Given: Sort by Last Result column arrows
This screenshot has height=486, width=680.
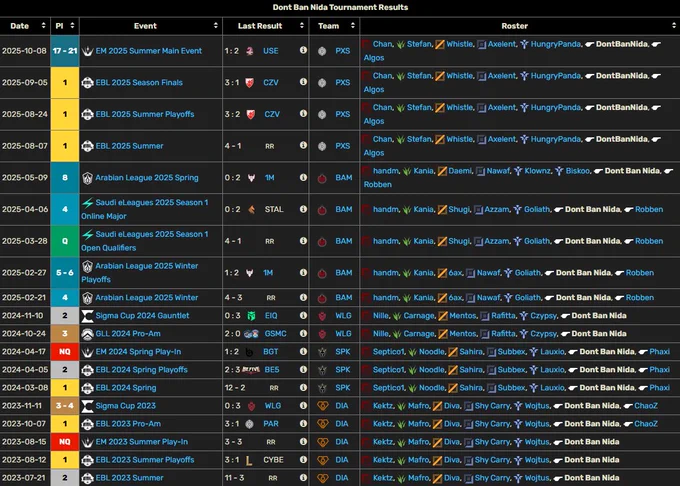Looking at the screenshot, I should pyautogui.click(x=302, y=26).
